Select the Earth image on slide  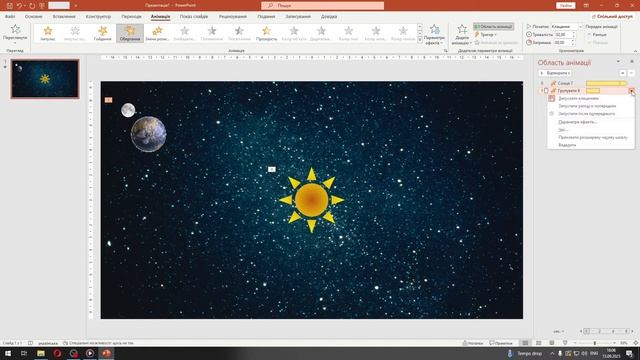149,134
